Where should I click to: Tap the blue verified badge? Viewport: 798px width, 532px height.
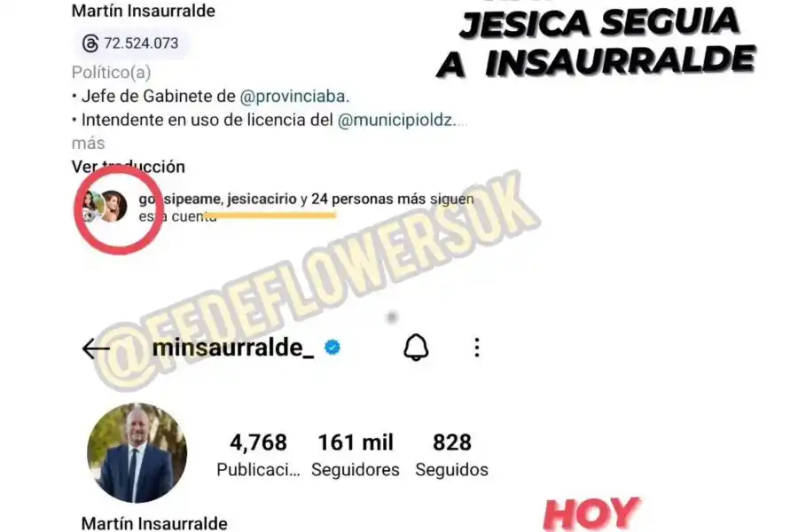coord(332,348)
